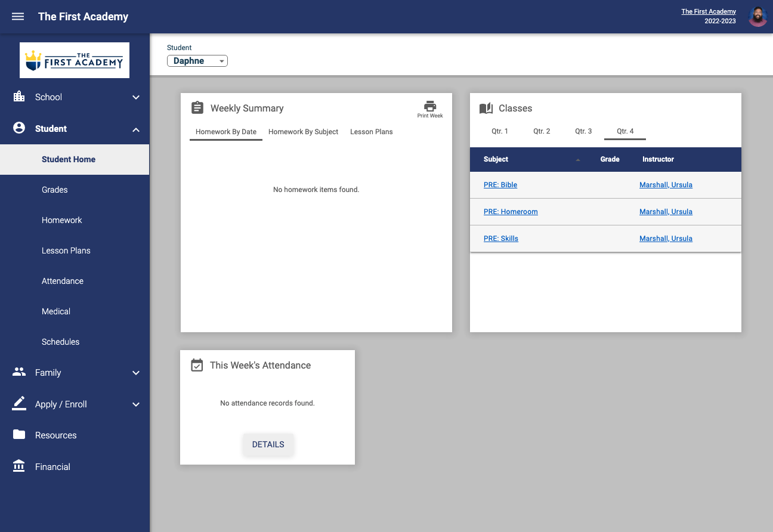
Task: Go to Student Home in sidebar
Action: tap(75, 159)
